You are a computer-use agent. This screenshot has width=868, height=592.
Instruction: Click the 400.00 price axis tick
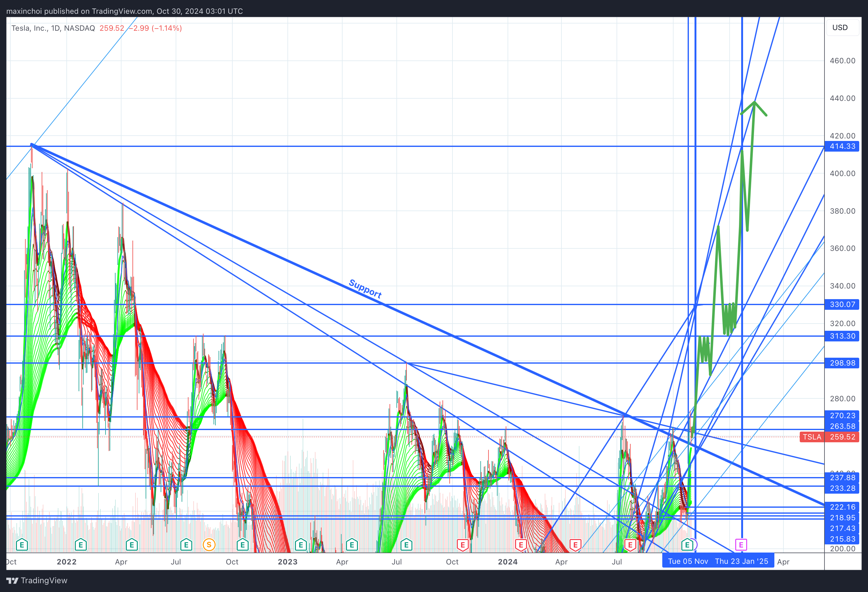click(x=842, y=173)
